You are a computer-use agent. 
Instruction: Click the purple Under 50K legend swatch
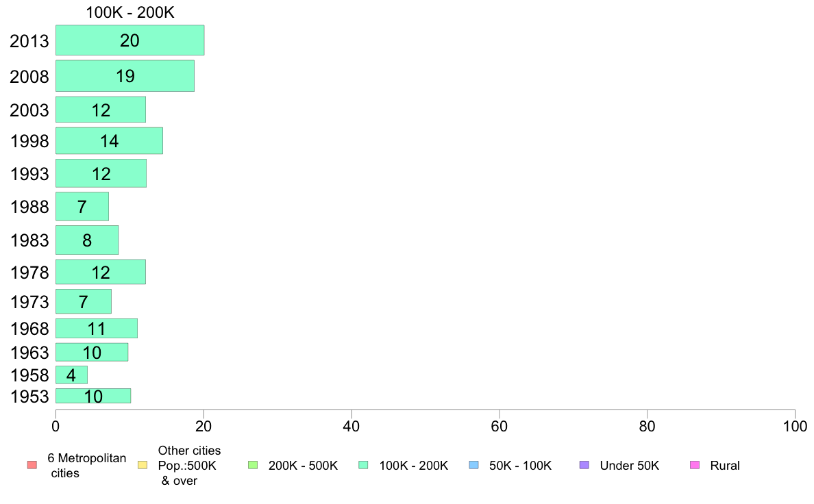(x=584, y=465)
